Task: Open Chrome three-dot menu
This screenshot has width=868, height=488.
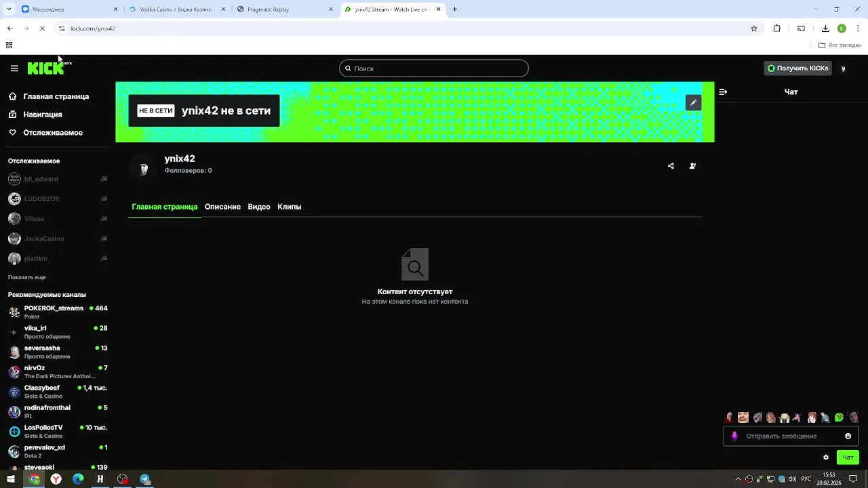Action: click(x=858, y=28)
